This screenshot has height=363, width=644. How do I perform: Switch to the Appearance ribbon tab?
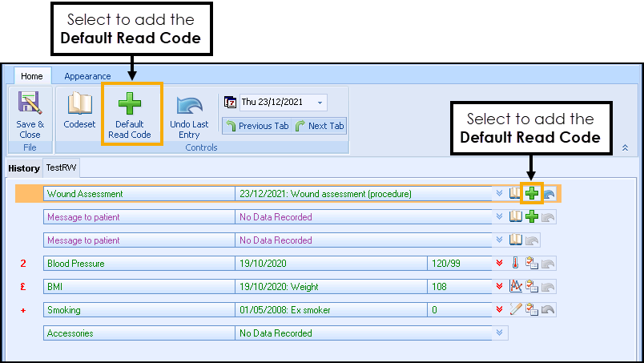coord(87,76)
